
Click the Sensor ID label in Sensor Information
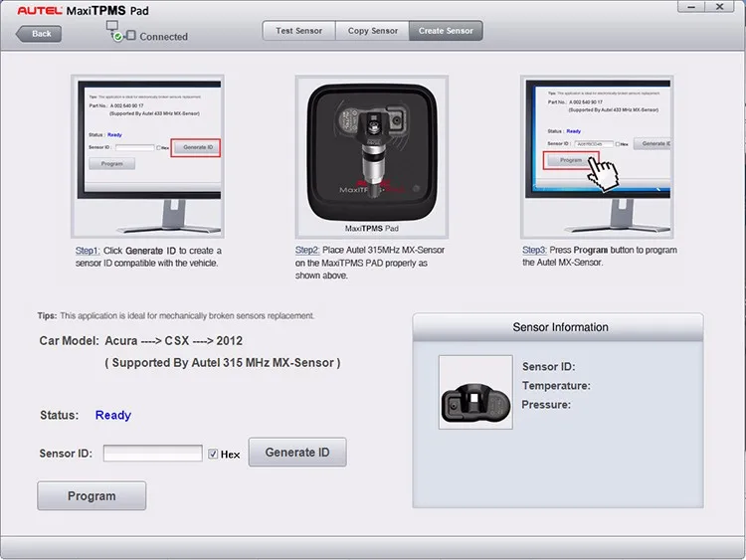pos(548,367)
